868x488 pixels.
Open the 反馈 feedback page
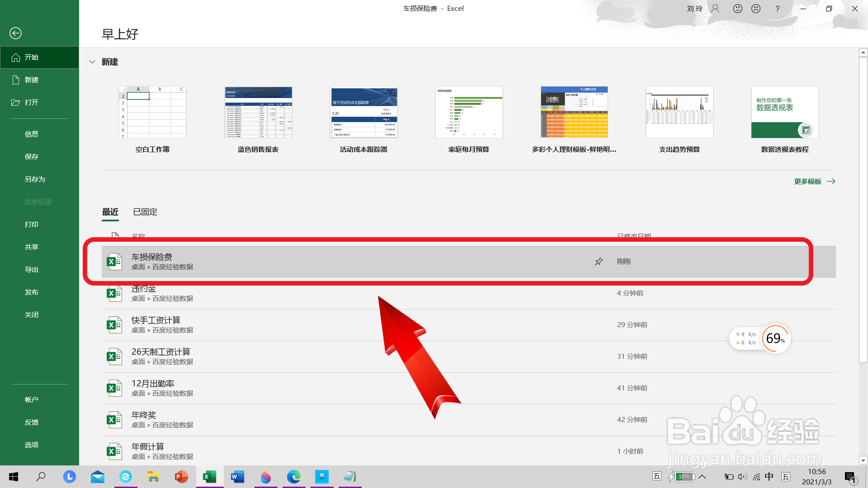tap(39, 422)
